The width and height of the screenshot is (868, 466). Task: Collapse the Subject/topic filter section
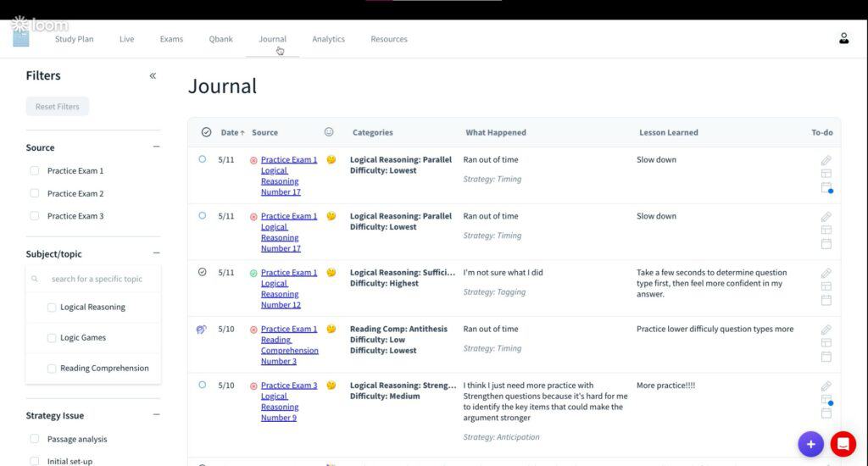point(156,253)
